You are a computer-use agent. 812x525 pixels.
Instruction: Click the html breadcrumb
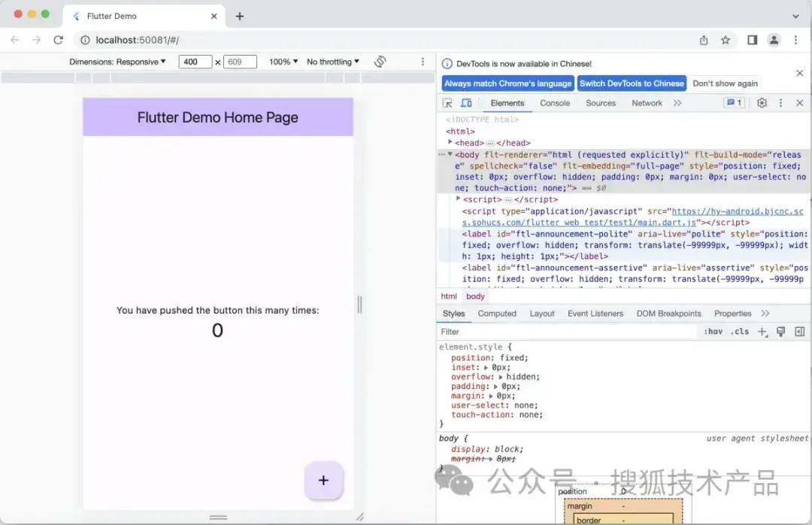click(448, 296)
